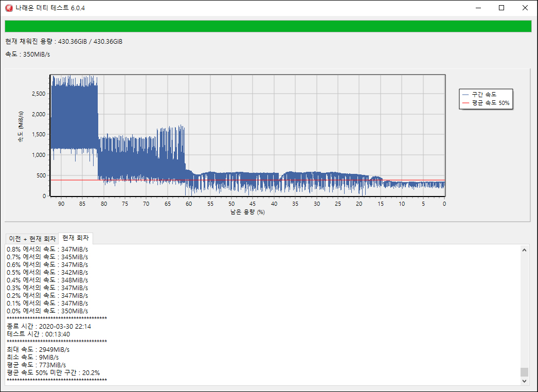Click the green fill progress bar

[268, 26]
